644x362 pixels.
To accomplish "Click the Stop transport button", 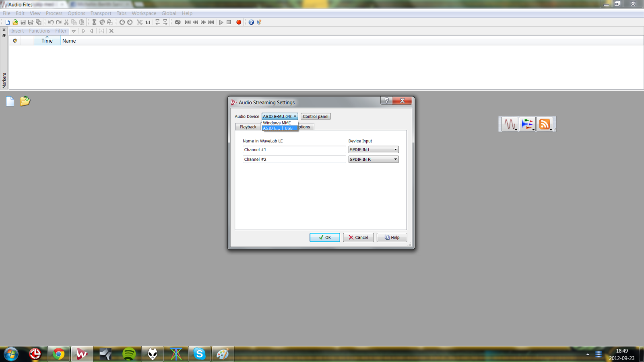I will click(x=229, y=22).
